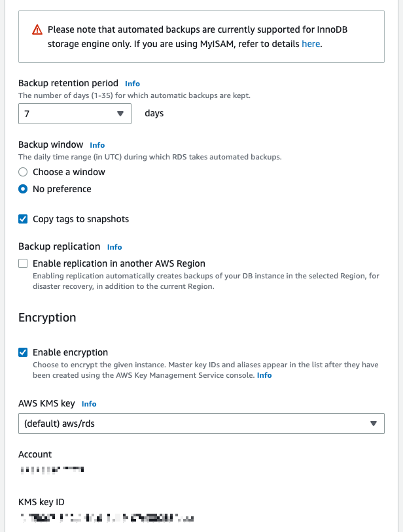This screenshot has height=532, width=403.
Task: Select the Choose a window radio button
Action: click(23, 172)
